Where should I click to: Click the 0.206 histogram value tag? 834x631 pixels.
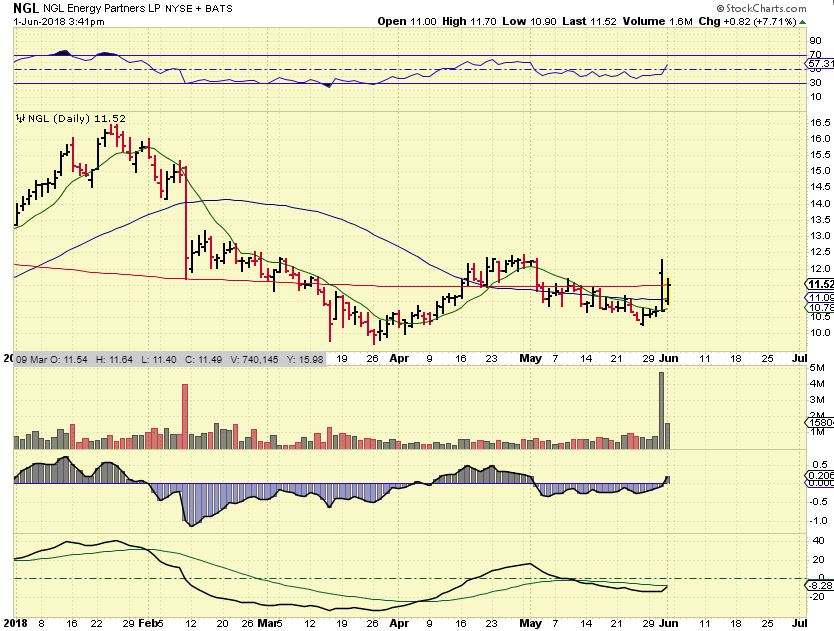tap(820, 475)
